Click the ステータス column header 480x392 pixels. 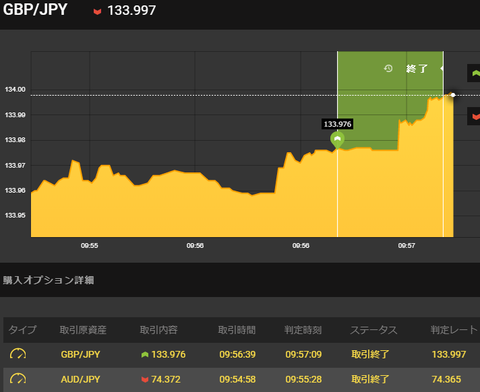(x=374, y=330)
